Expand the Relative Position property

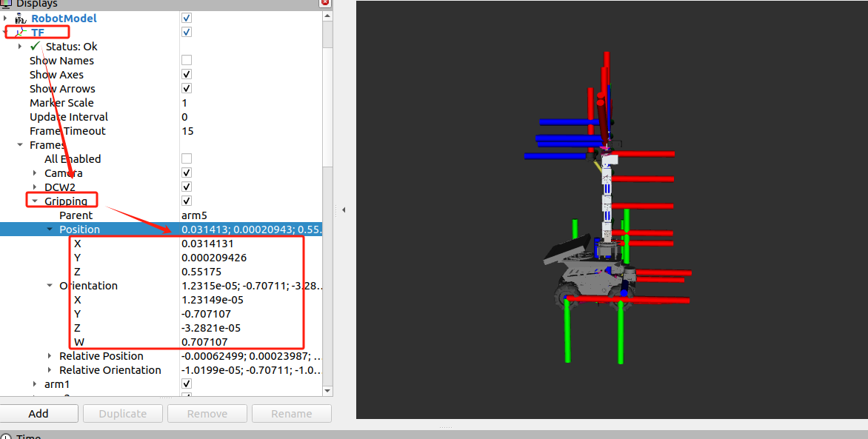click(x=50, y=356)
